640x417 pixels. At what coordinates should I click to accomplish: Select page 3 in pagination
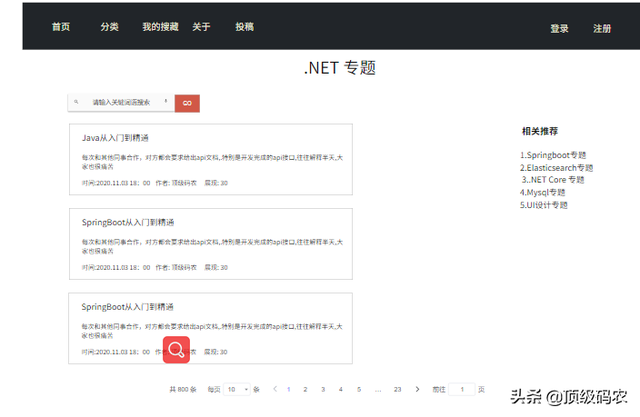coord(323,389)
